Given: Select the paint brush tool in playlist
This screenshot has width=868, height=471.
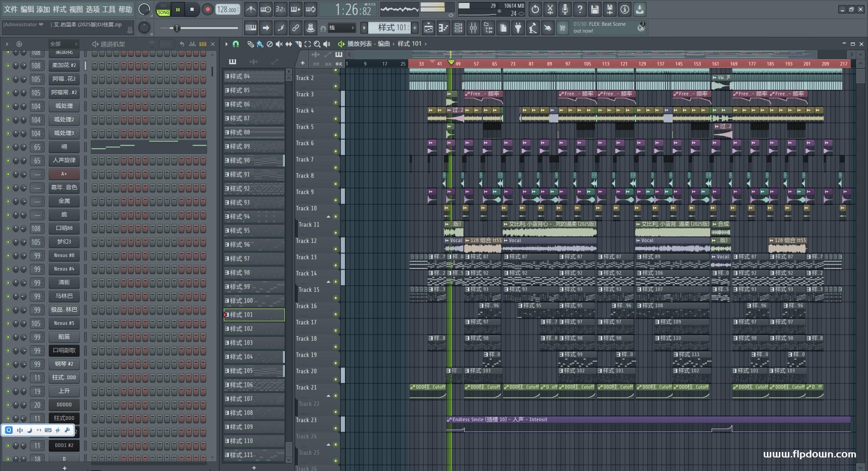Looking at the screenshot, I should click(x=259, y=44).
